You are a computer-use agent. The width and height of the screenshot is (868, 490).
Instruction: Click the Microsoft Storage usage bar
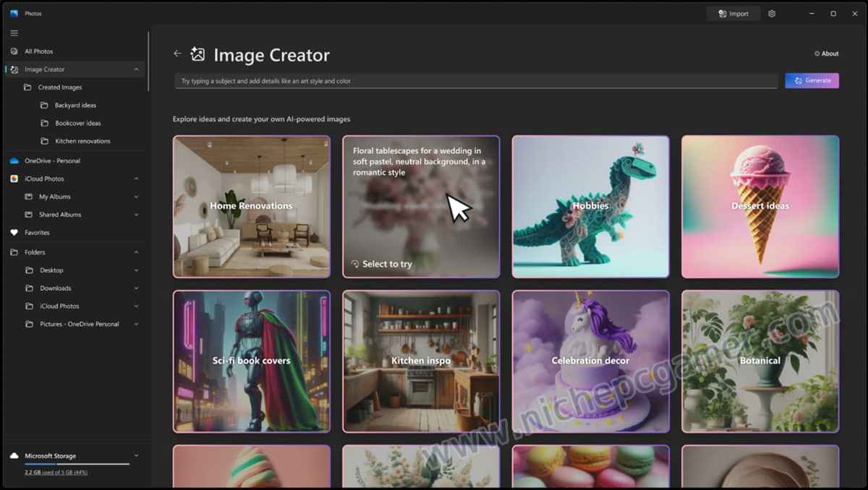click(77, 464)
